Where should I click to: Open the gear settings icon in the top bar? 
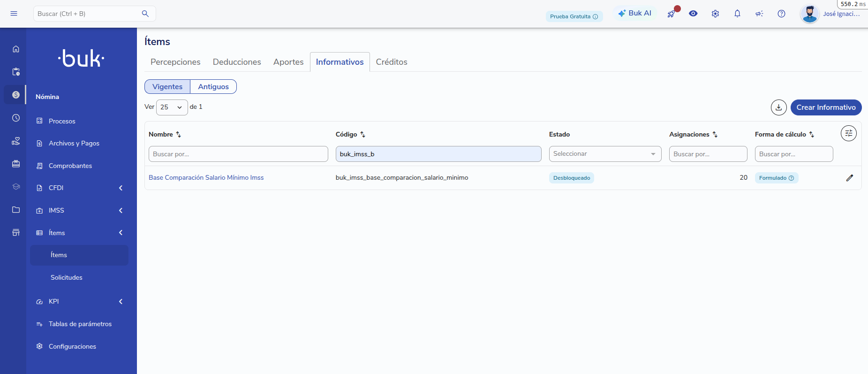[715, 14]
